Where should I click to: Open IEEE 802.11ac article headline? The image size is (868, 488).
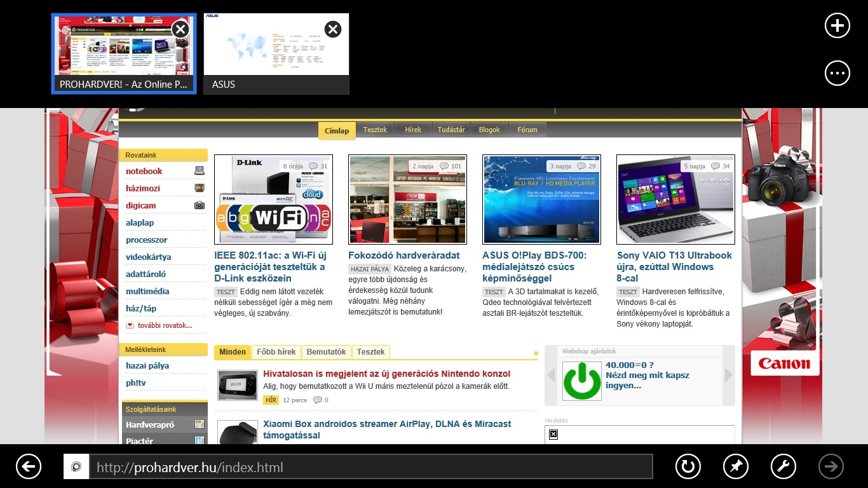tap(271, 267)
